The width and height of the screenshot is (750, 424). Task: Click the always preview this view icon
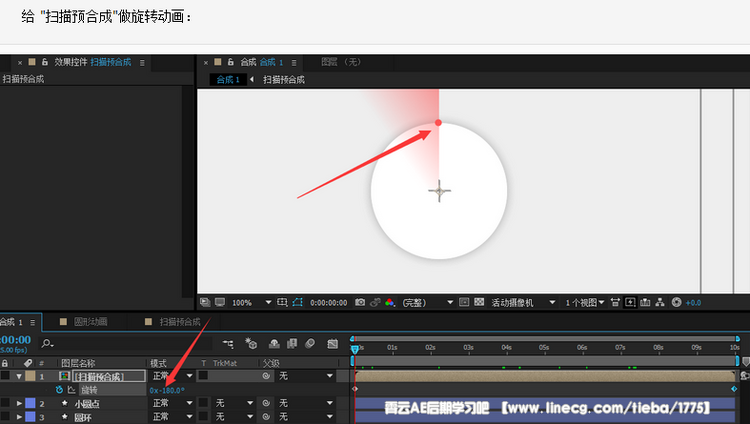coord(205,302)
